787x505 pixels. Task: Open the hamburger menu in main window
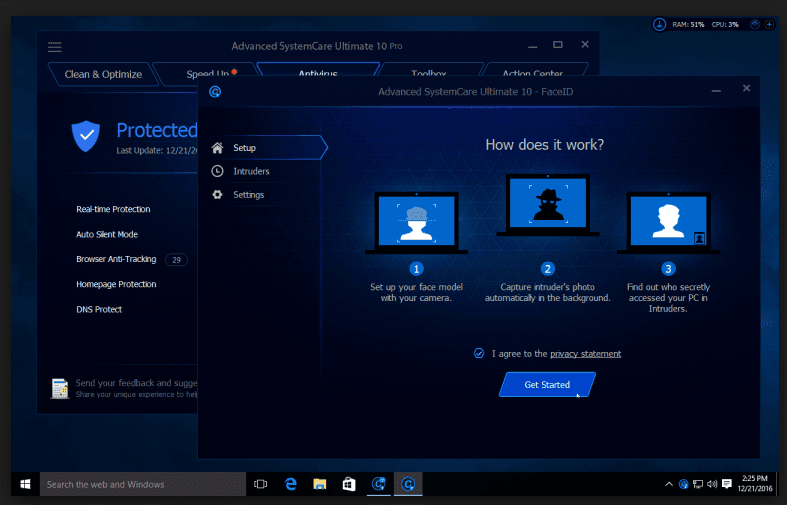point(55,47)
